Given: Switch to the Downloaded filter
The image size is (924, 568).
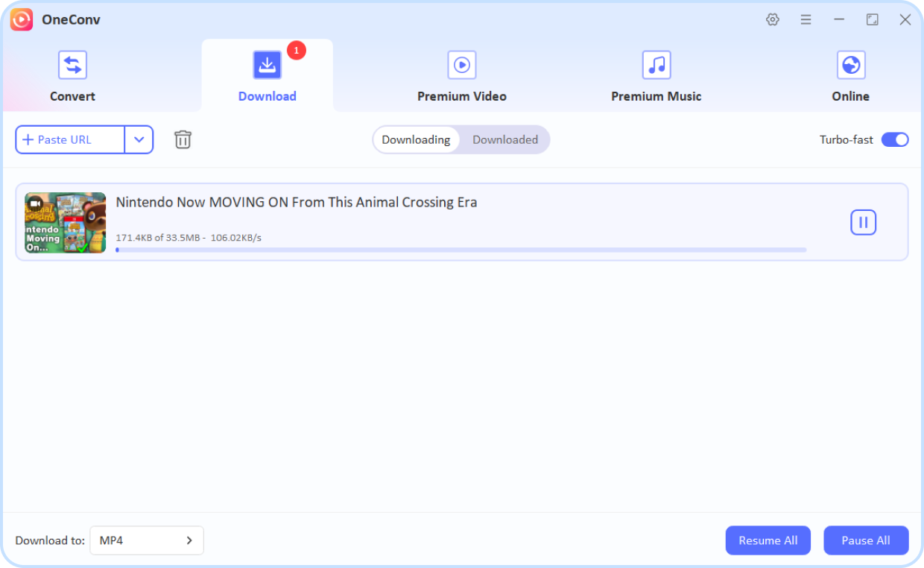Looking at the screenshot, I should click(x=505, y=139).
